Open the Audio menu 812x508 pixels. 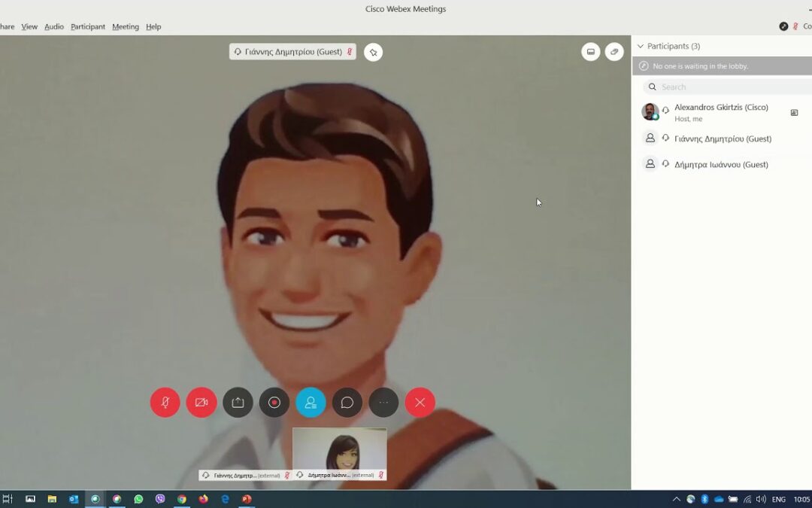pos(54,26)
